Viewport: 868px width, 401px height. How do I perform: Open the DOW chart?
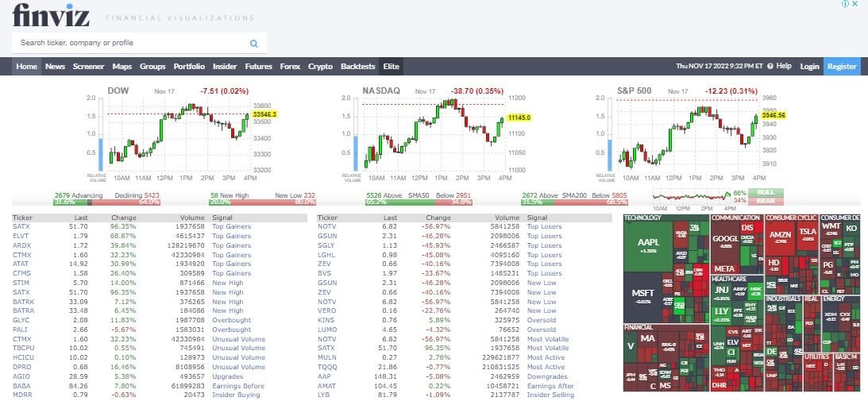[x=180, y=134]
